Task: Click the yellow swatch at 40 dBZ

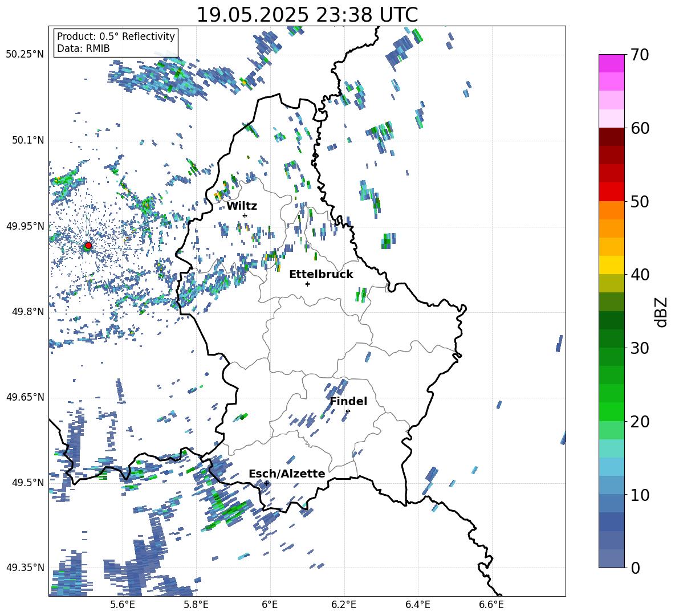Action: (611, 265)
